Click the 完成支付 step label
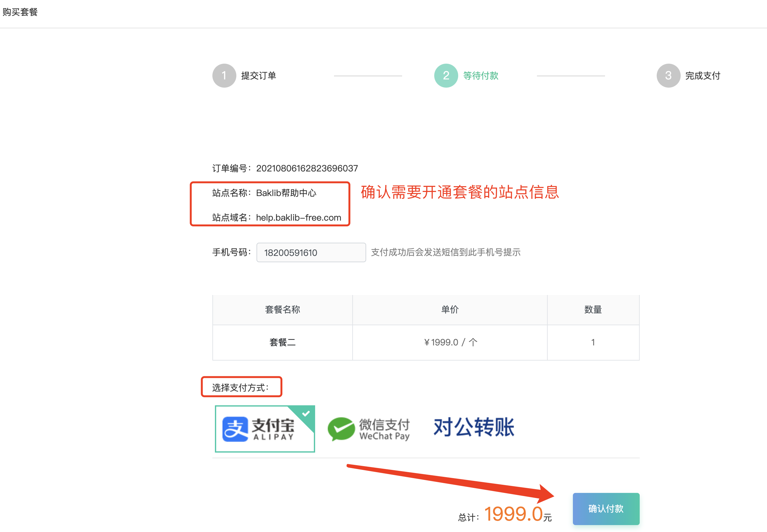This screenshot has height=532, width=767. tap(703, 76)
